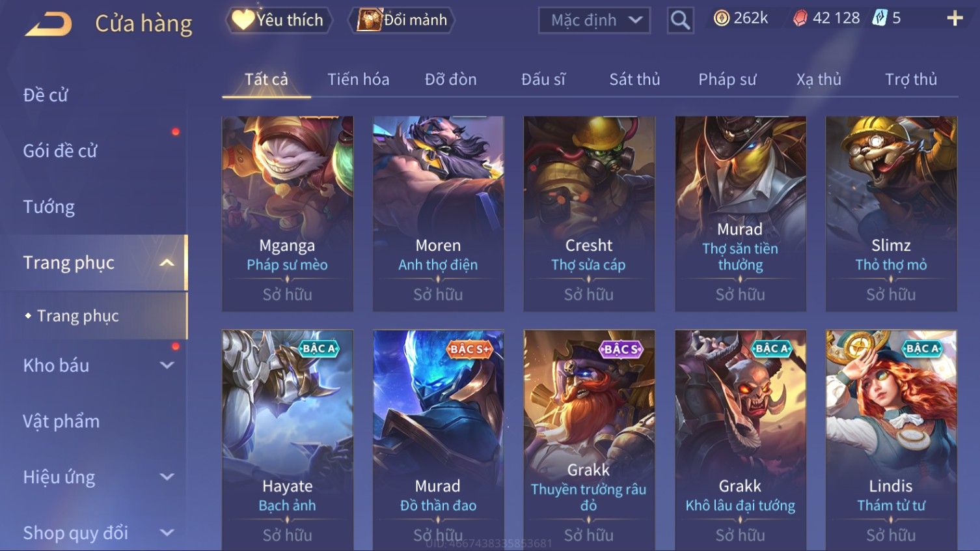Expand the Hiệu ứng sidebar section
The height and width of the screenshot is (551, 980).
167,477
